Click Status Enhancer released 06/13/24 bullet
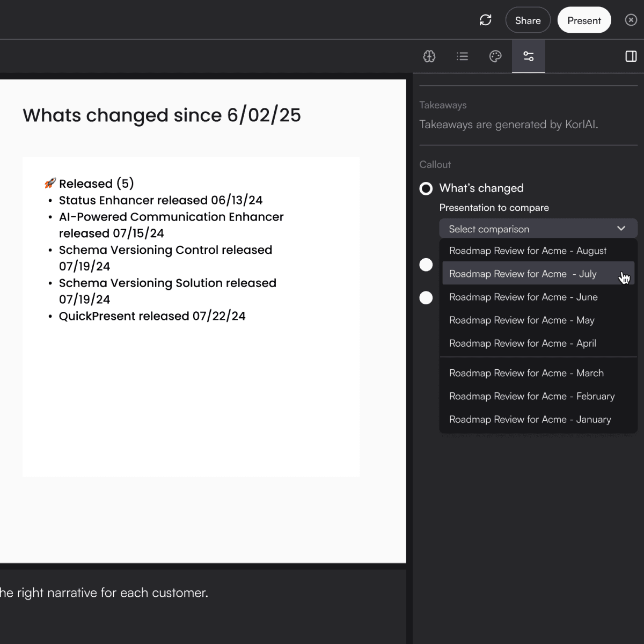This screenshot has height=644, width=644. pyautogui.click(x=160, y=200)
